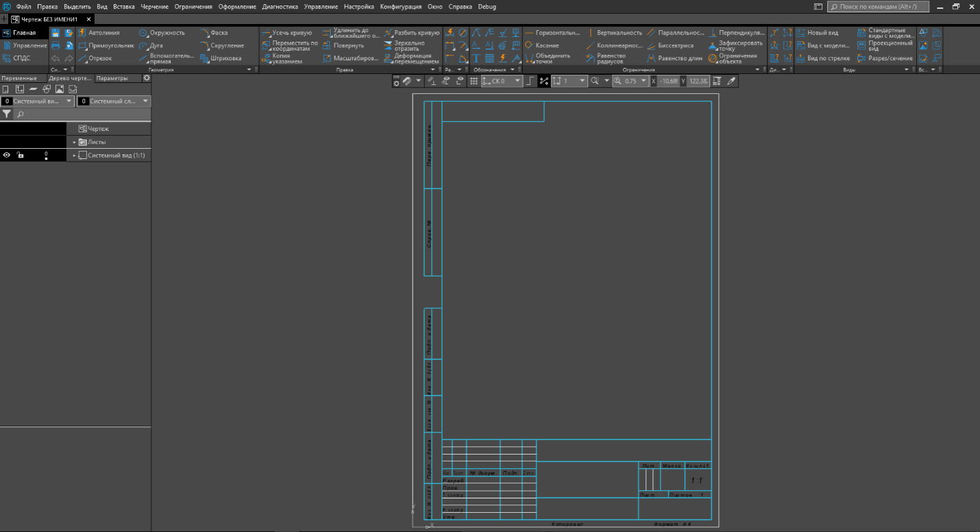
Task: Expand the Листы tree node
Action: (x=74, y=142)
